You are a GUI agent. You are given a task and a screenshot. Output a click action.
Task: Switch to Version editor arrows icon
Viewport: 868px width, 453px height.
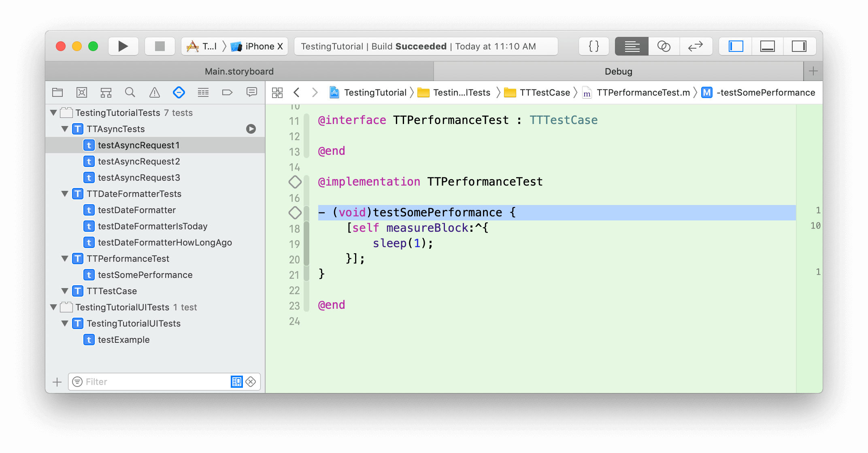point(696,46)
